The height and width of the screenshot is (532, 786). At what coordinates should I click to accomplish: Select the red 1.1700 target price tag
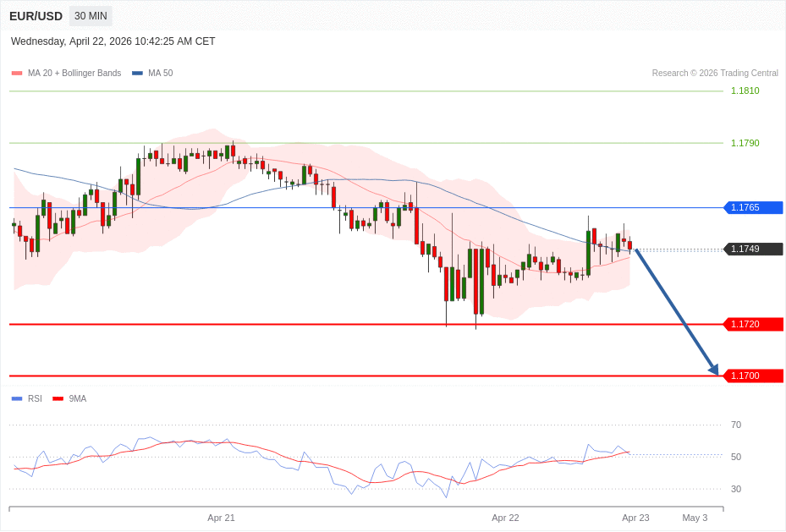coord(753,376)
